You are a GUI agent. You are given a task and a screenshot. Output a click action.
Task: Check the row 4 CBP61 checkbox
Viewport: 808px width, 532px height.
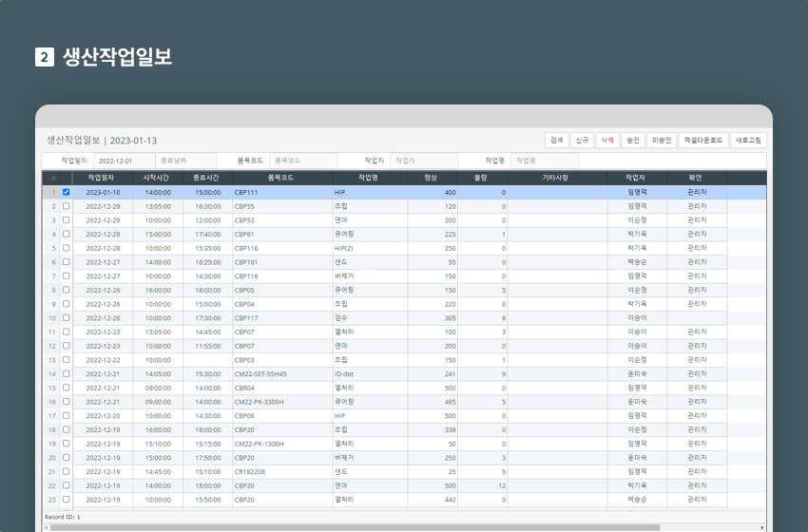tap(66, 234)
